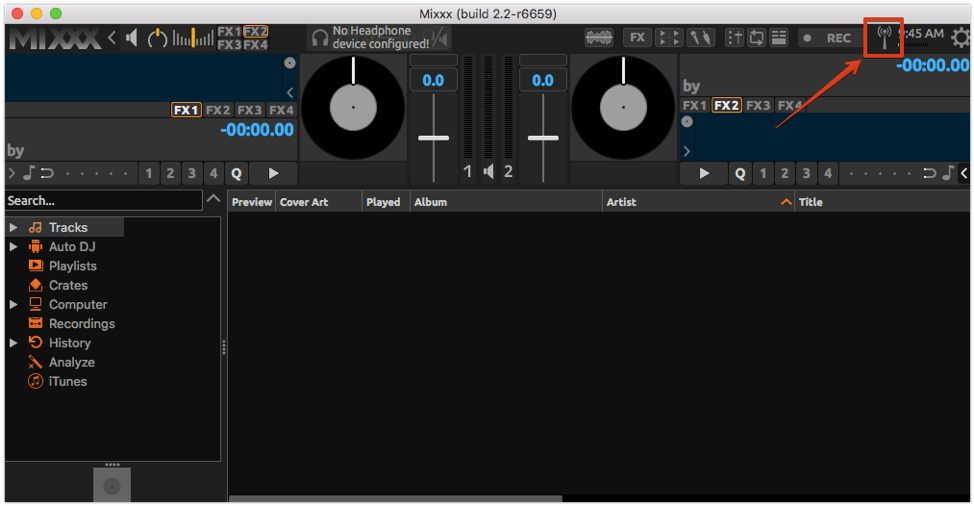Toggle repeat loop icon on deck 1
The image size is (974, 506).
tap(47, 173)
